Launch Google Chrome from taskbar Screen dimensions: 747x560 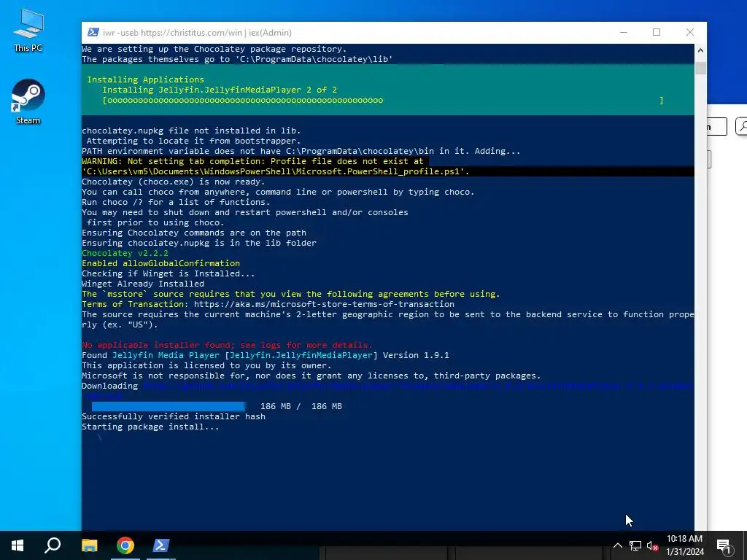coord(125,545)
